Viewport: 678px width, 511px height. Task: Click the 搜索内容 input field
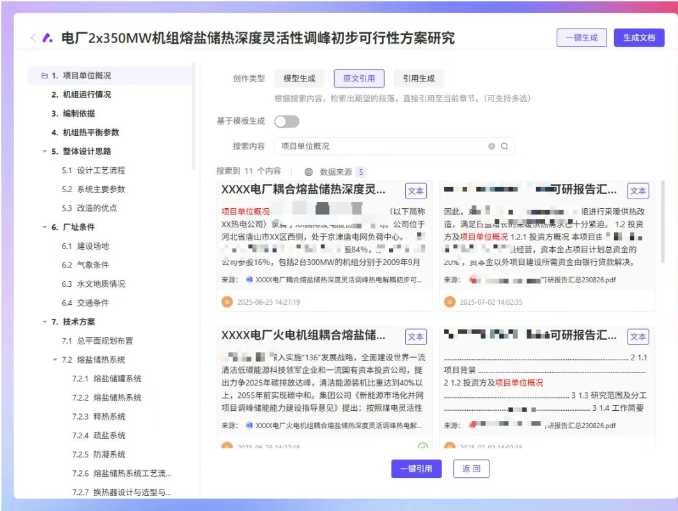click(x=380, y=146)
